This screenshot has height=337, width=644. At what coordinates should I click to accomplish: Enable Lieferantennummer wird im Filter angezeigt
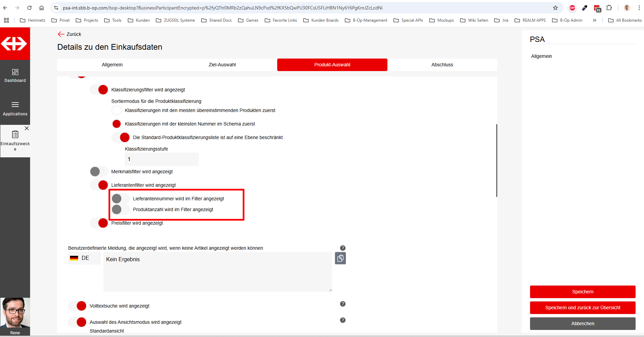(120, 199)
